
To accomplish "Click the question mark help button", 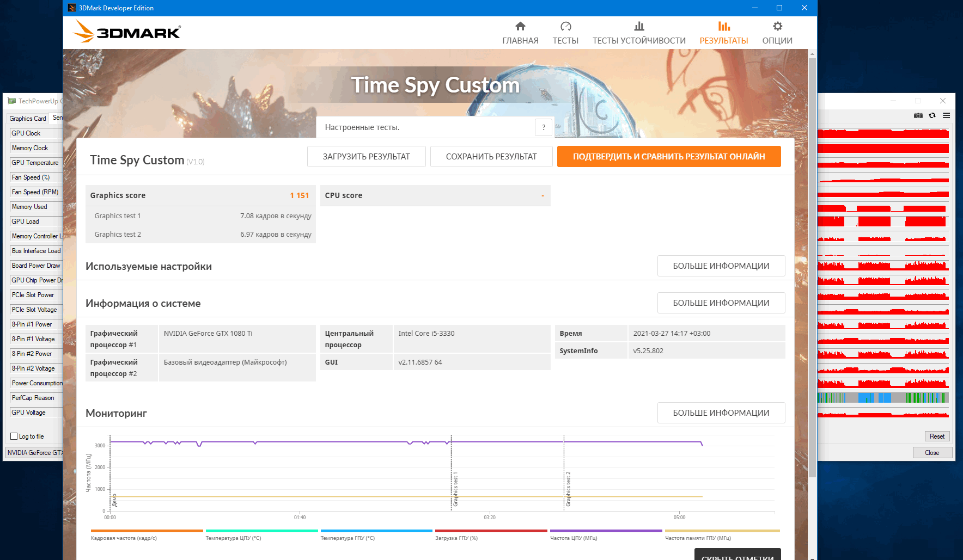I will [544, 127].
